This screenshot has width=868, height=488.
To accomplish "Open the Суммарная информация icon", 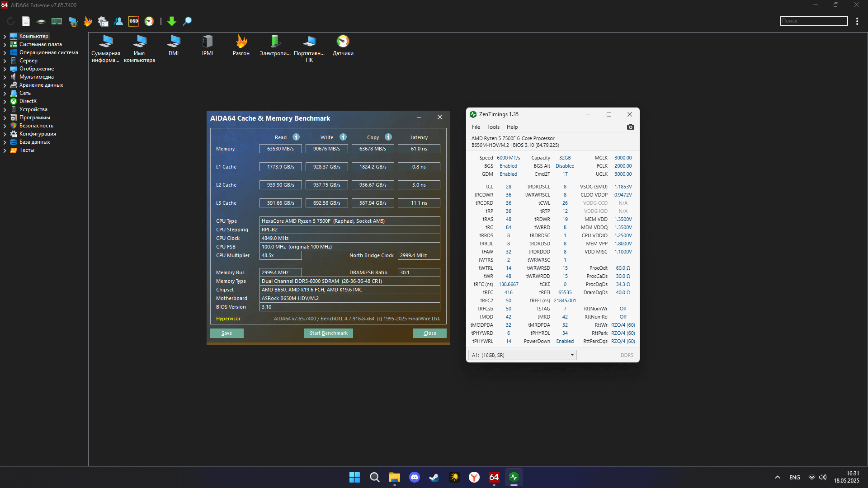I will coord(106,49).
